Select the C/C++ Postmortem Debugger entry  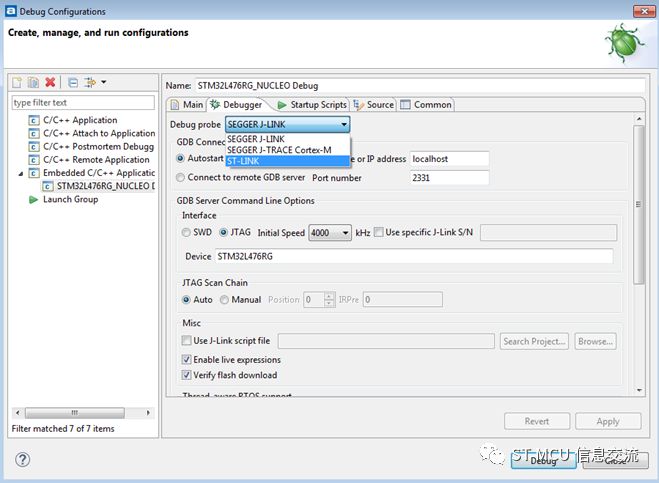click(98, 147)
